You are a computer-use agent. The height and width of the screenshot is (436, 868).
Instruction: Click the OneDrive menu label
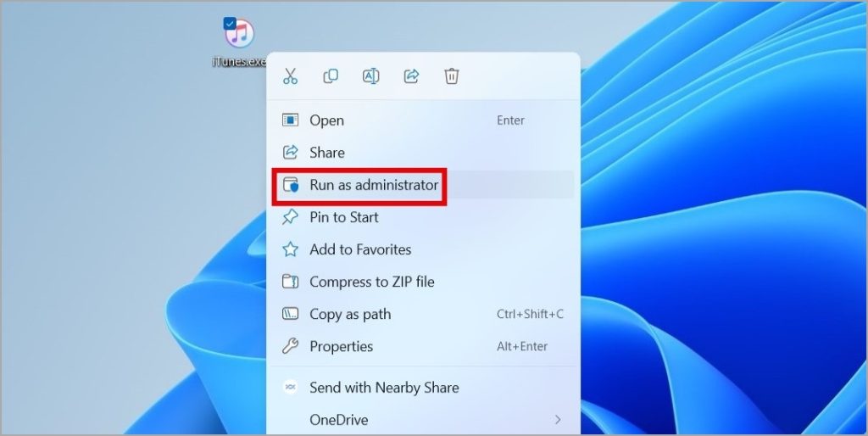[x=339, y=419]
